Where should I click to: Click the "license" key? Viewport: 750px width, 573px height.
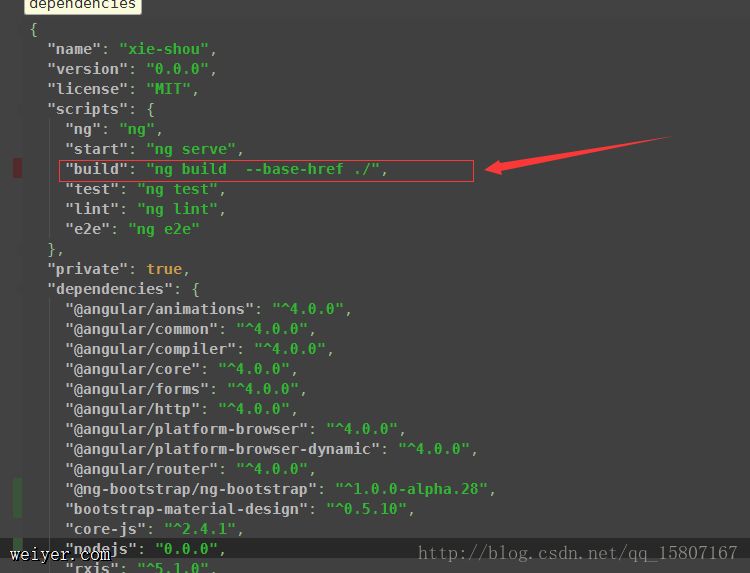88,89
